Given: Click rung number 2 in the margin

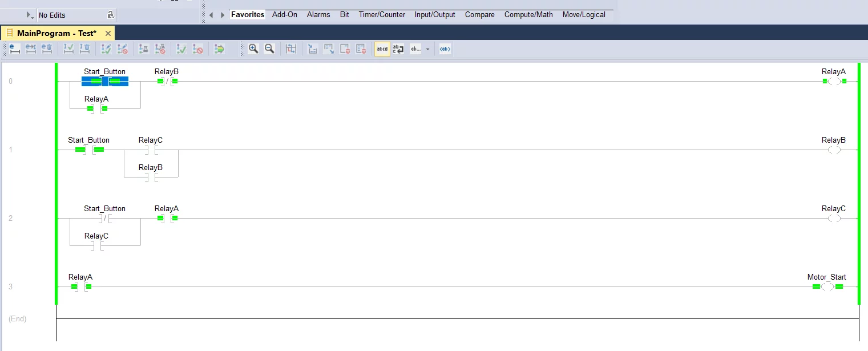Looking at the screenshot, I should 10,218.
